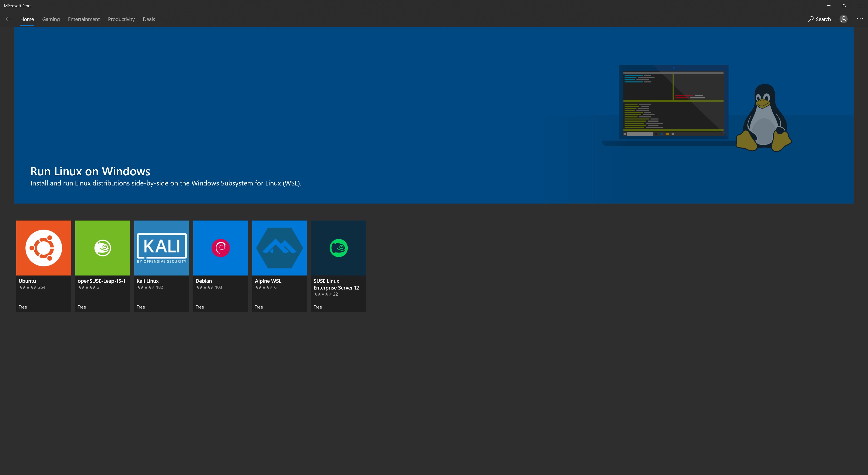Image resolution: width=868 pixels, height=475 pixels.
Task: Open the Debian swirl app icon
Action: 221,248
